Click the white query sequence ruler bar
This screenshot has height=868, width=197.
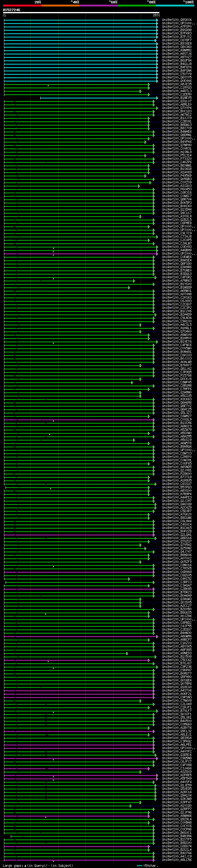pyautogui.click(x=81, y=12)
